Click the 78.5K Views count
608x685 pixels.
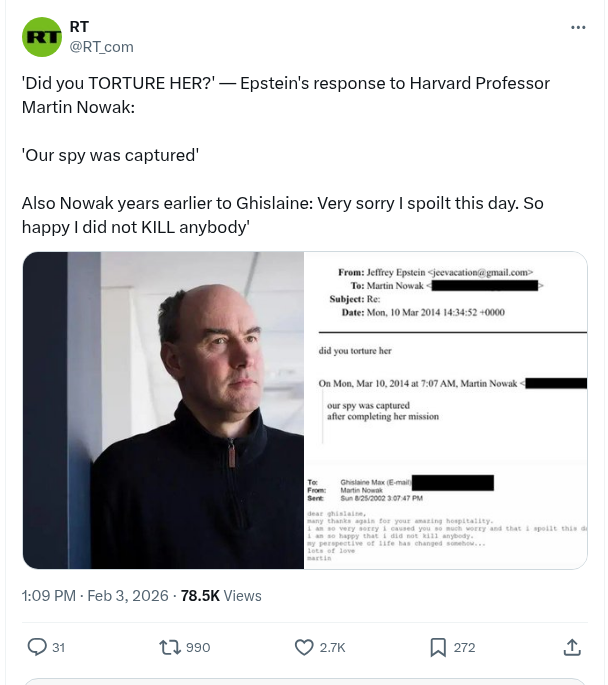click(x=221, y=596)
